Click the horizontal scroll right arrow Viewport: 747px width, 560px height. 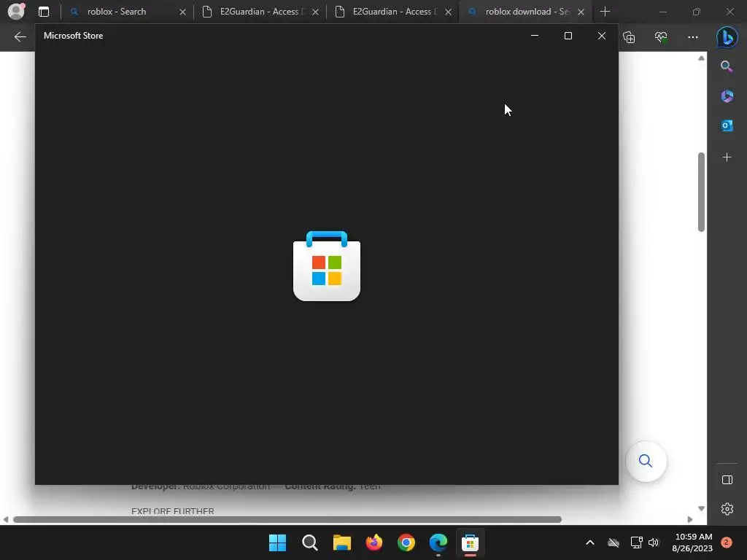690,519
